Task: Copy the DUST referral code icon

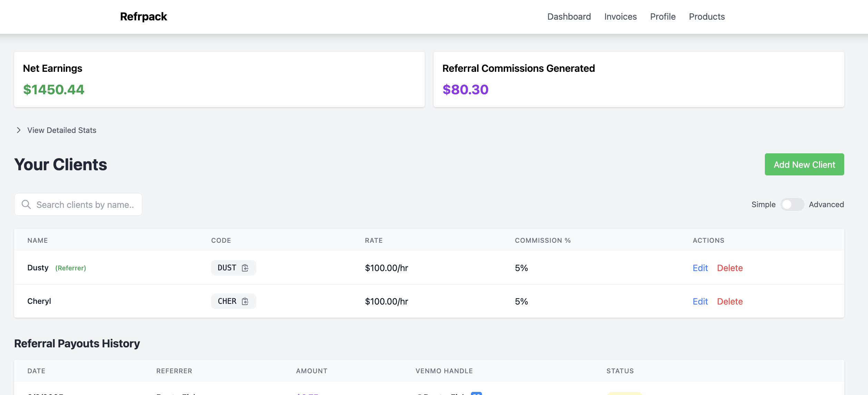Action: [x=245, y=268]
